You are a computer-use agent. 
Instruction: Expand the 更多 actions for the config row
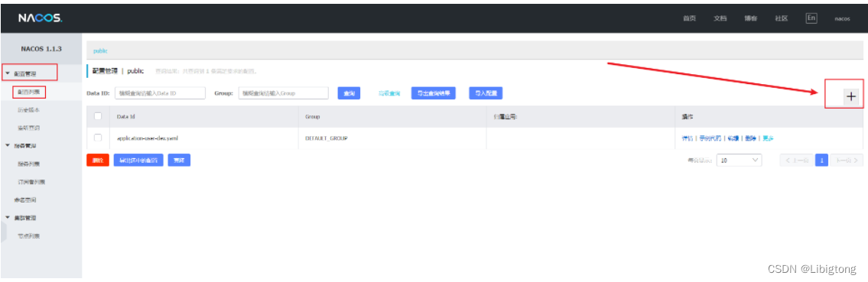coord(767,138)
